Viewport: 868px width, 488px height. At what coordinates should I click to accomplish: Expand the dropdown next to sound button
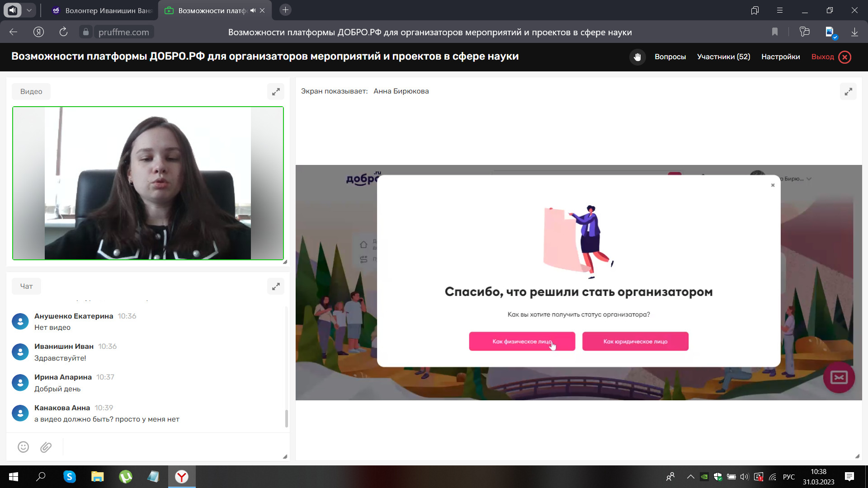(x=29, y=10)
